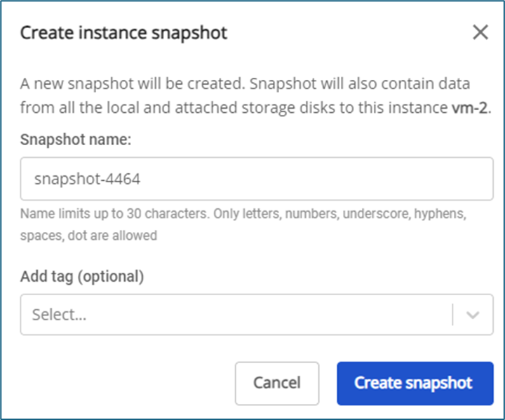Click the down arrow beside Select...
Screen dimensions: 505x420
coord(473,315)
